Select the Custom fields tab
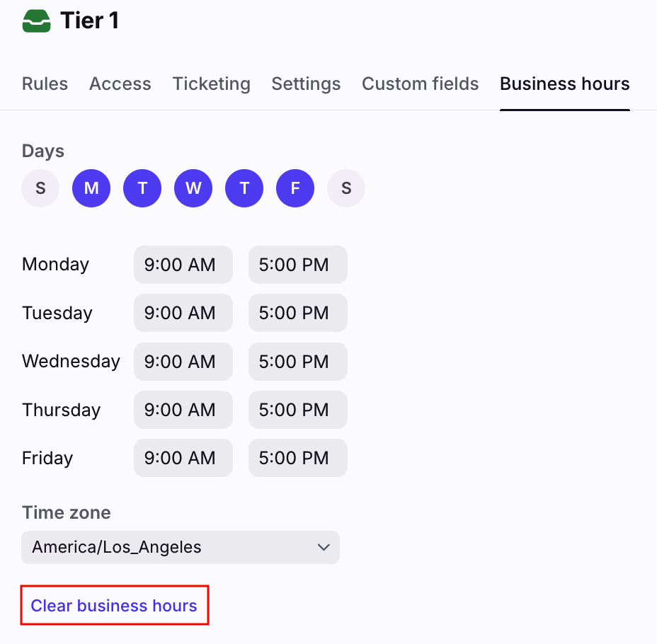Image resolution: width=657 pixels, height=644 pixels. click(420, 84)
